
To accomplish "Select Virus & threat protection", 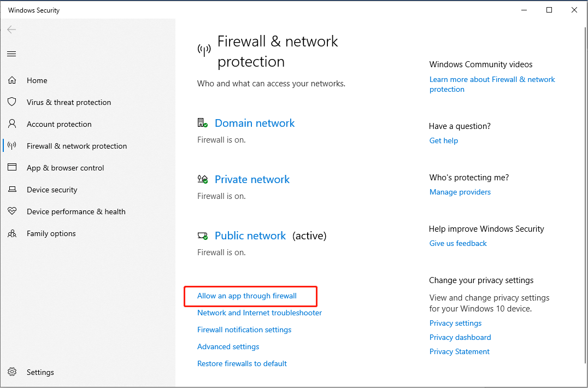I will [x=68, y=102].
